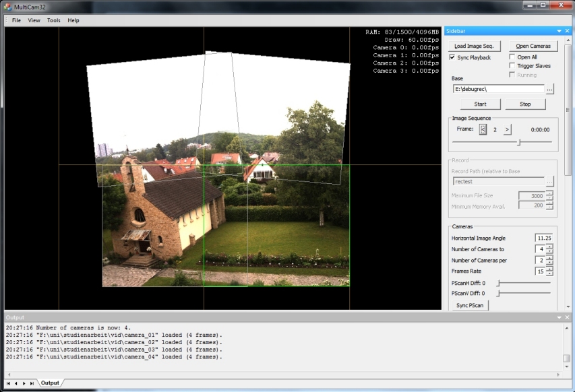
Task: Click the Horizontal Image Angle input field
Action: point(543,238)
